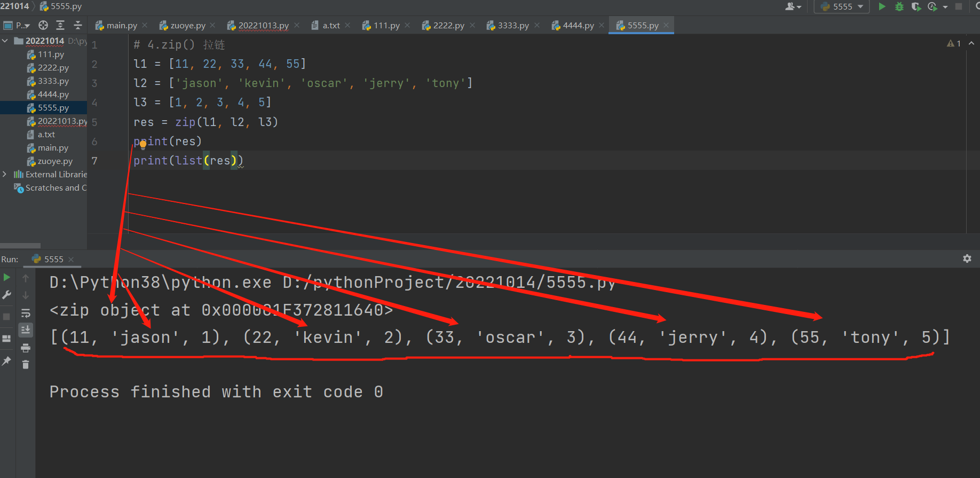Click the profiler clock-with-play icon
The height and width of the screenshot is (478, 980).
click(x=932, y=6)
